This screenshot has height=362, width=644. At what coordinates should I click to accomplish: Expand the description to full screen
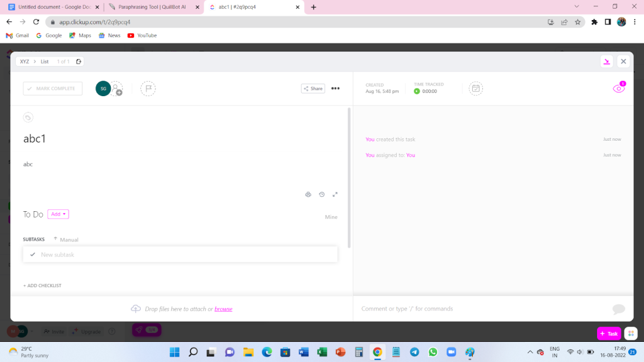point(335,194)
